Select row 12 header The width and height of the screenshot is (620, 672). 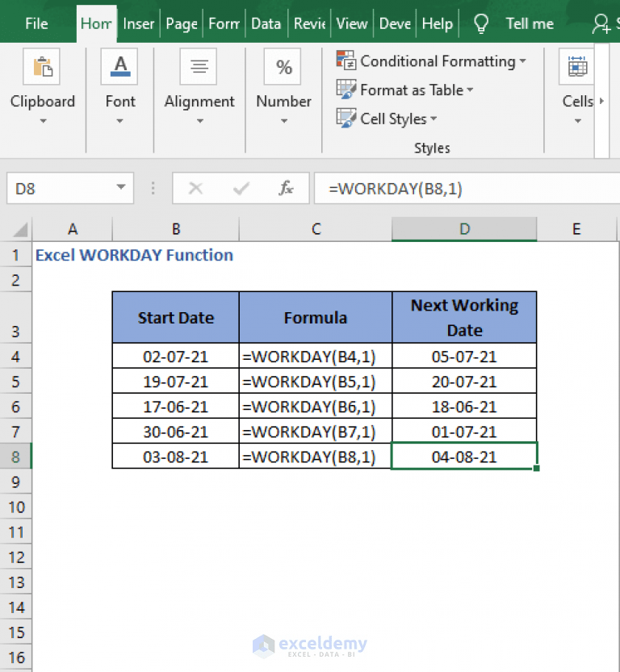click(x=16, y=557)
